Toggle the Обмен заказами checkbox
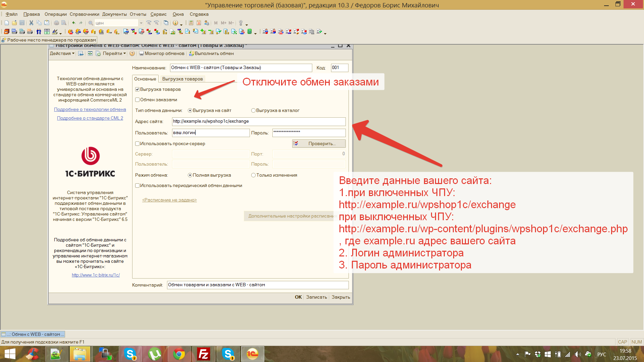Image resolution: width=644 pixels, height=362 pixels. tap(137, 100)
